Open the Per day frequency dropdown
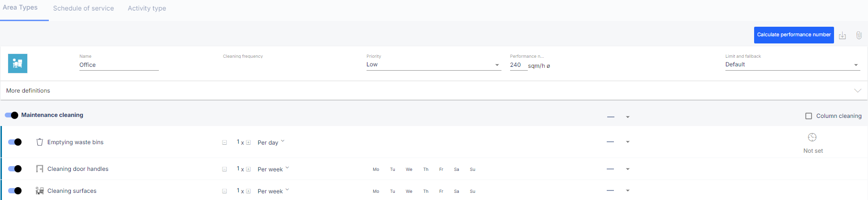 271,142
